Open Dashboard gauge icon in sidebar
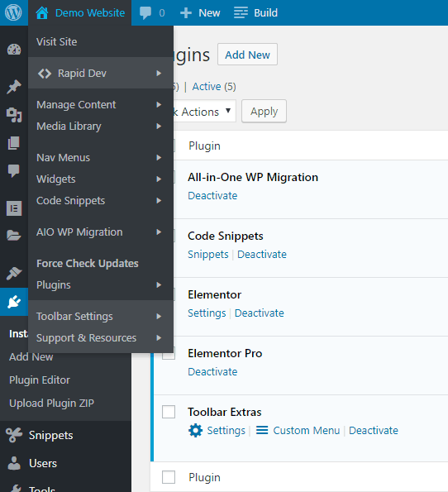Viewport: 448px width, 492px height. 14,50
